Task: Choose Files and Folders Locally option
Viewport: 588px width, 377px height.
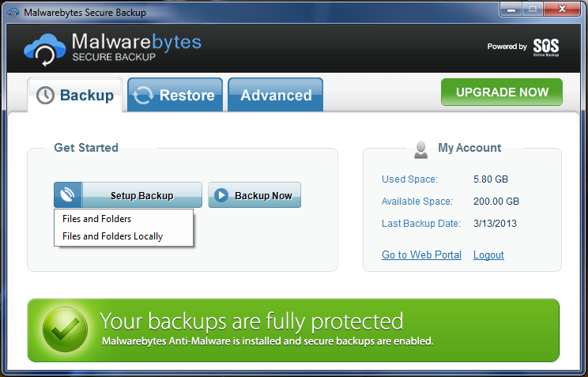Action: (x=113, y=236)
